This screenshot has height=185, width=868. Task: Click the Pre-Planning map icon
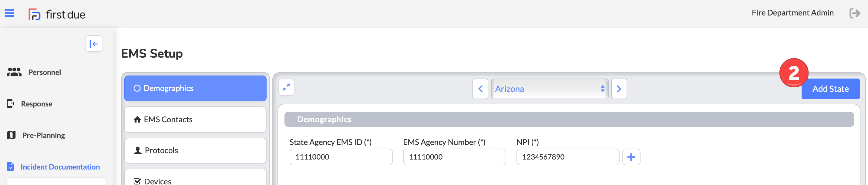point(11,135)
